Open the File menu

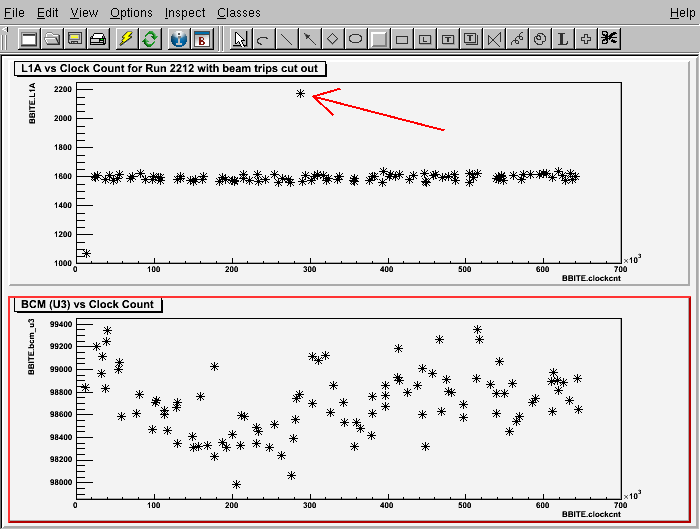point(14,13)
